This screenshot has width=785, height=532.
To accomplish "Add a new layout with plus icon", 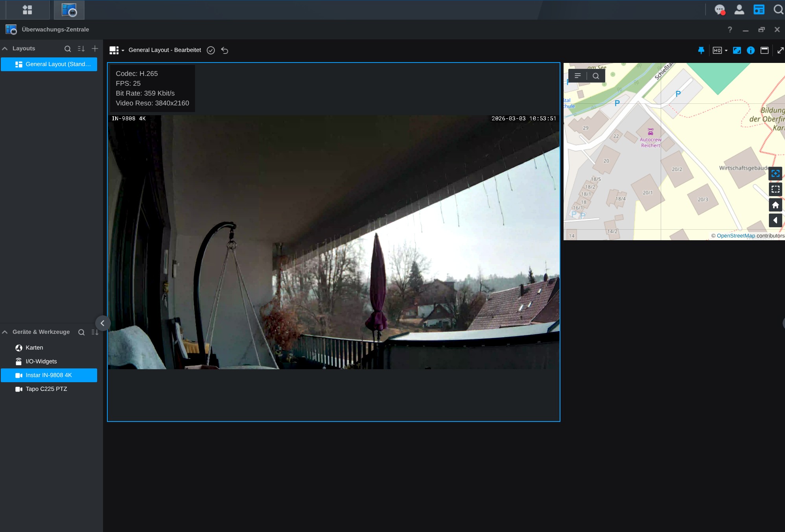I will [95, 49].
